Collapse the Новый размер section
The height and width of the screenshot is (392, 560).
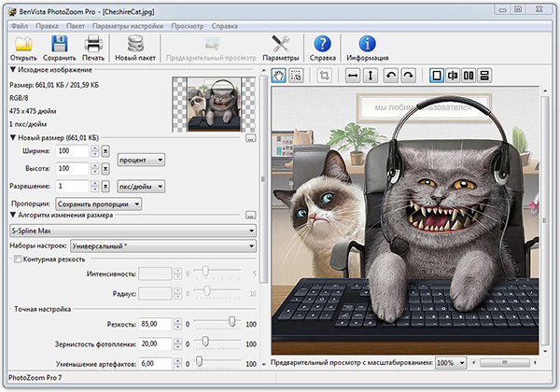[13, 138]
